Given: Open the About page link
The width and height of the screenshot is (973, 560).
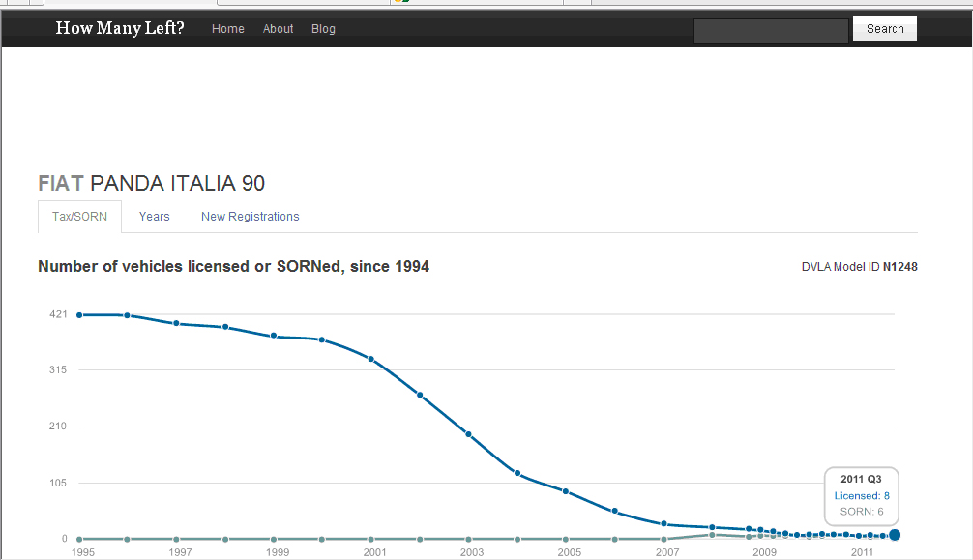Looking at the screenshot, I should (278, 29).
